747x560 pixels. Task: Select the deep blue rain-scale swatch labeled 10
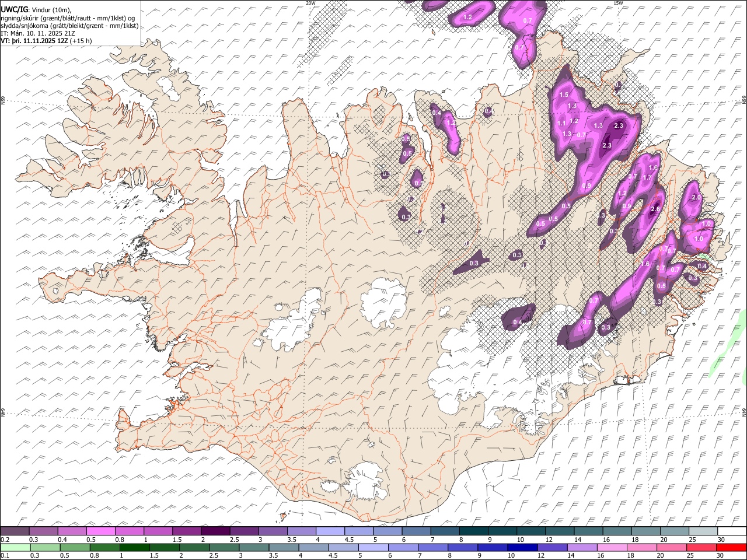[523, 547]
